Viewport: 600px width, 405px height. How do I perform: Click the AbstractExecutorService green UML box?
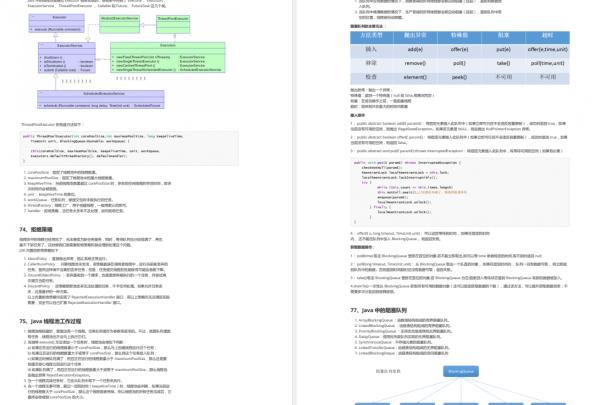(x=119, y=24)
